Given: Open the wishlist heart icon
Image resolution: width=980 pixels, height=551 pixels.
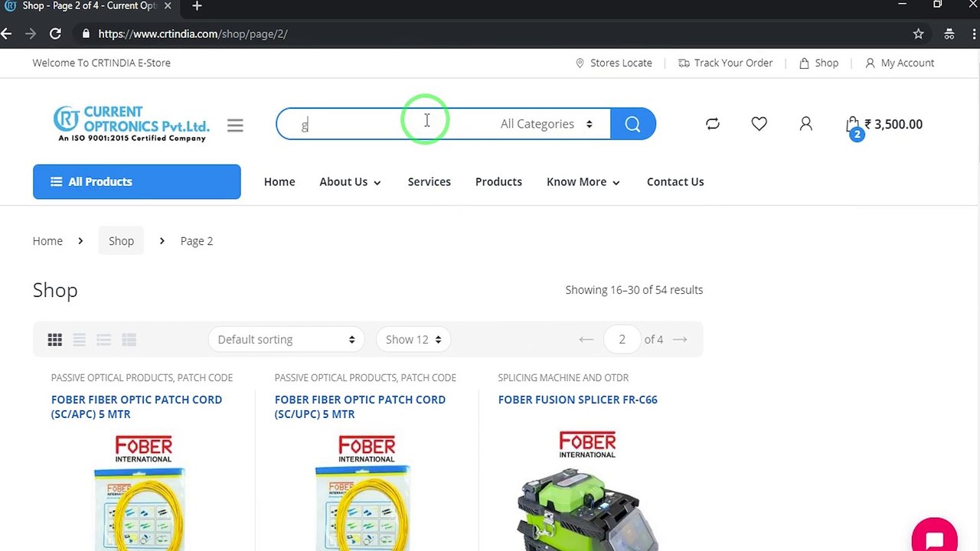Looking at the screenshot, I should [x=759, y=124].
